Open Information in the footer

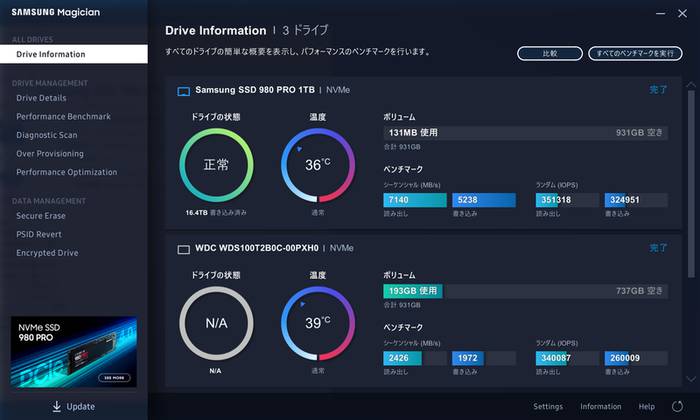[600, 406]
